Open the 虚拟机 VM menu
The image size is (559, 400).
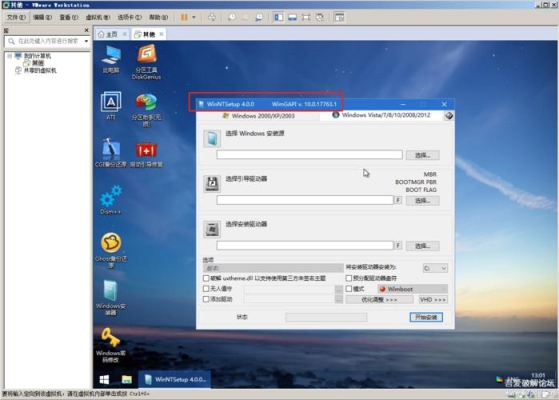click(x=97, y=17)
